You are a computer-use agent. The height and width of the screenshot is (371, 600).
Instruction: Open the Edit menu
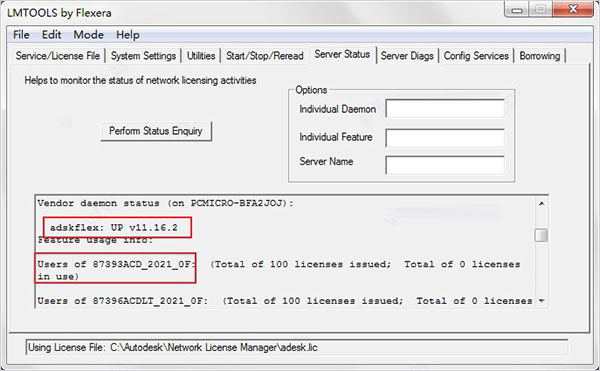coord(51,35)
